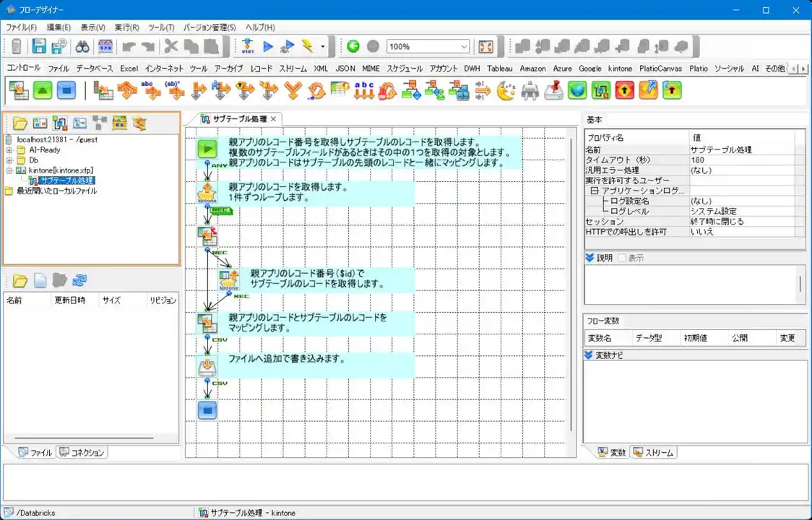Image resolution: width=812 pixels, height=520 pixels.
Task: Open the コネクション tab at the bottom left
Action: 82,453
